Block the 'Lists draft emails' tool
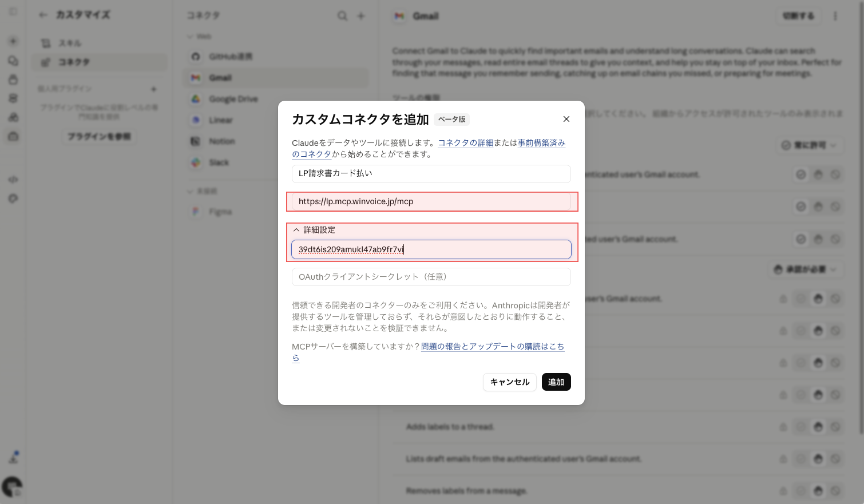Image resolution: width=864 pixels, height=504 pixels. click(x=835, y=459)
